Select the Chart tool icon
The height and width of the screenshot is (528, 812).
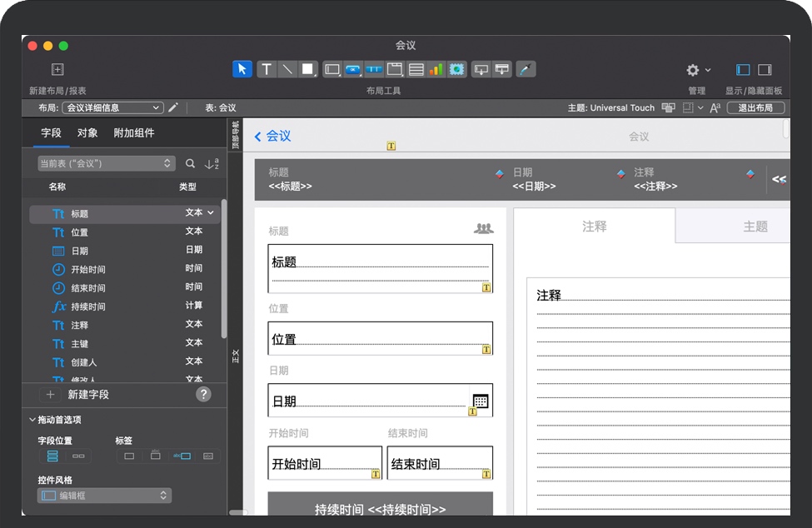[x=436, y=69]
